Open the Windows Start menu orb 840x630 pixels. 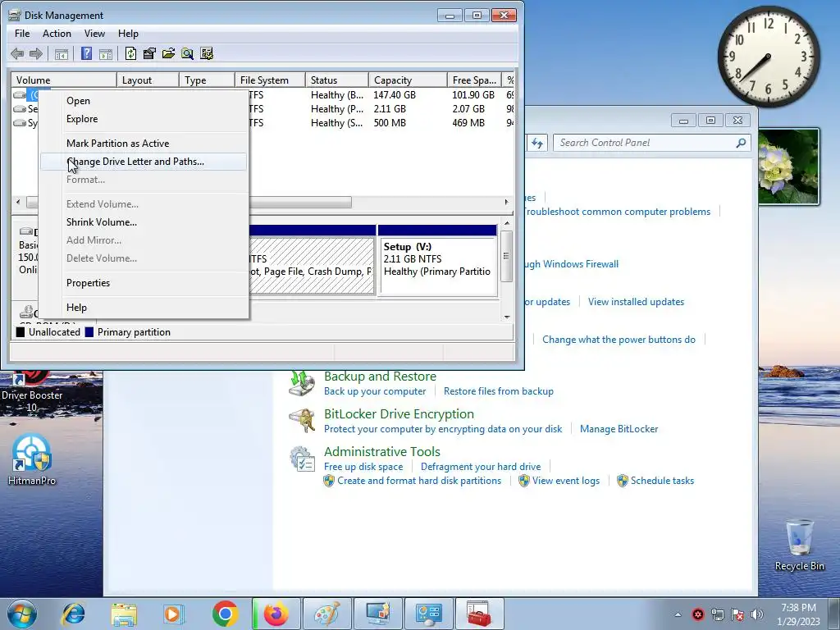22,614
